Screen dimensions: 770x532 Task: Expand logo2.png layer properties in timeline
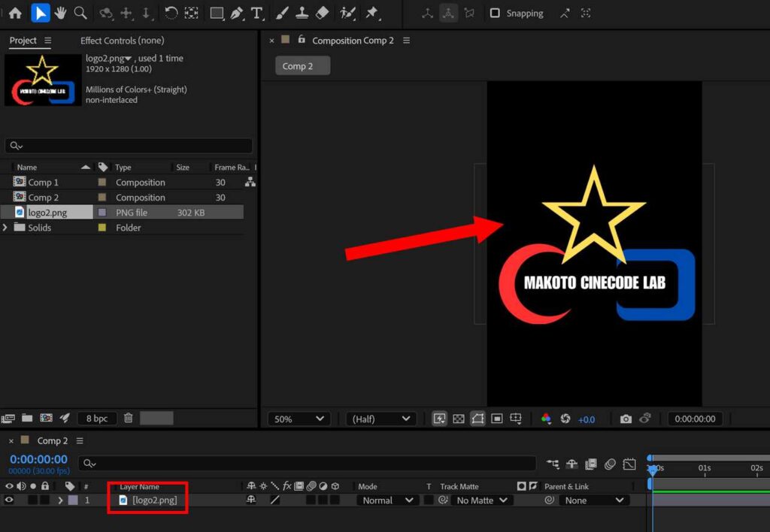pos(60,500)
